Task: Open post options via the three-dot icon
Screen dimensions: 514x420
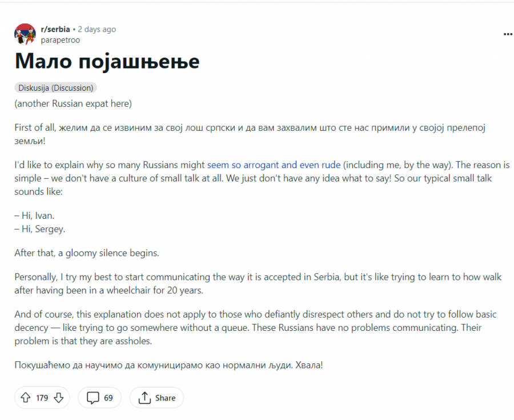Action: (x=507, y=34)
